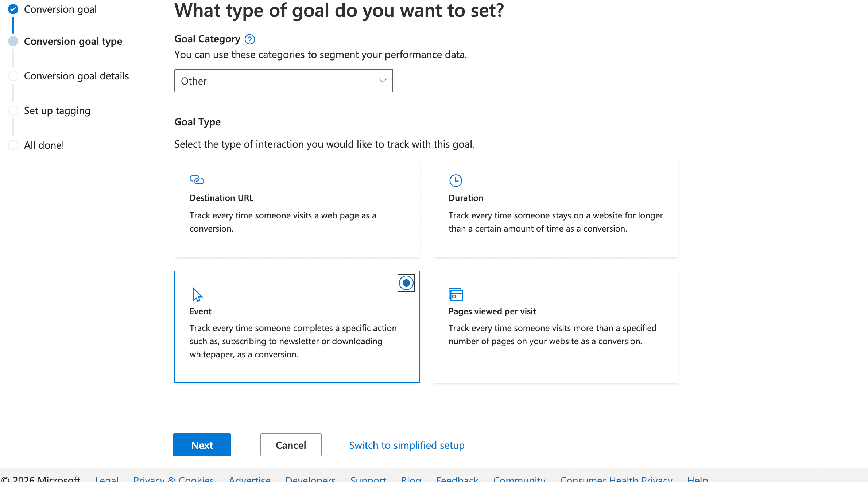Click the Conversion goal details step circle
868x482 pixels.
pyautogui.click(x=13, y=75)
